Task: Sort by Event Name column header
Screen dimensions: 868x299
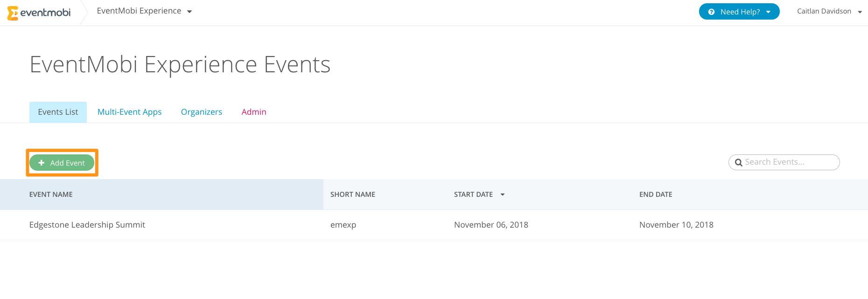Action: tap(51, 195)
